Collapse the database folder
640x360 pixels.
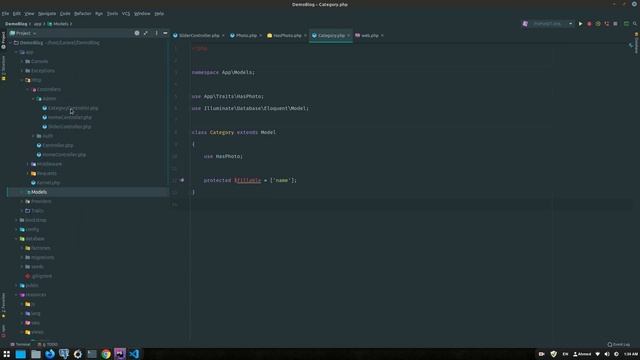click(16, 239)
